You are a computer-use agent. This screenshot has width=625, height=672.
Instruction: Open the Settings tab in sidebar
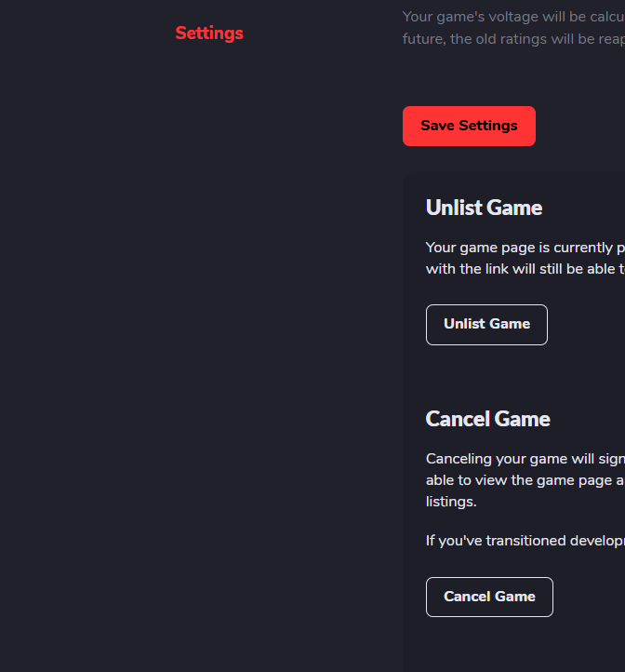coord(209,34)
